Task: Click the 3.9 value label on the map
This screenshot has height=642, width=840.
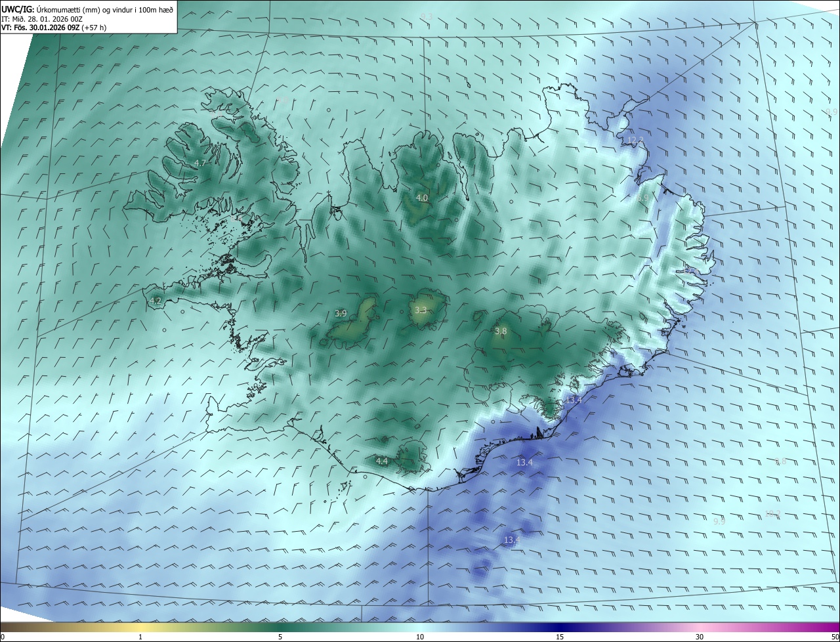Action: pyautogui.click(x=341, y=313)
